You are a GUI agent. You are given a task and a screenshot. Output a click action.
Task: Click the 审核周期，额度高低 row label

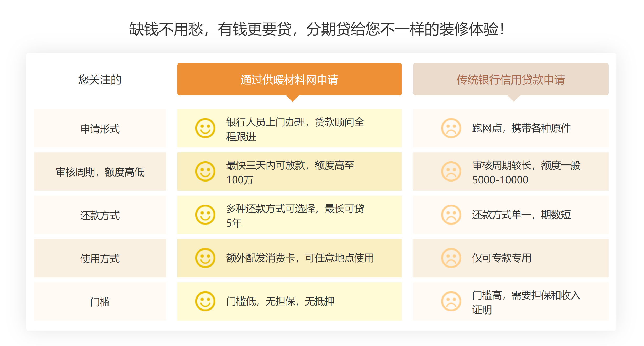click(x=100, y=172)
